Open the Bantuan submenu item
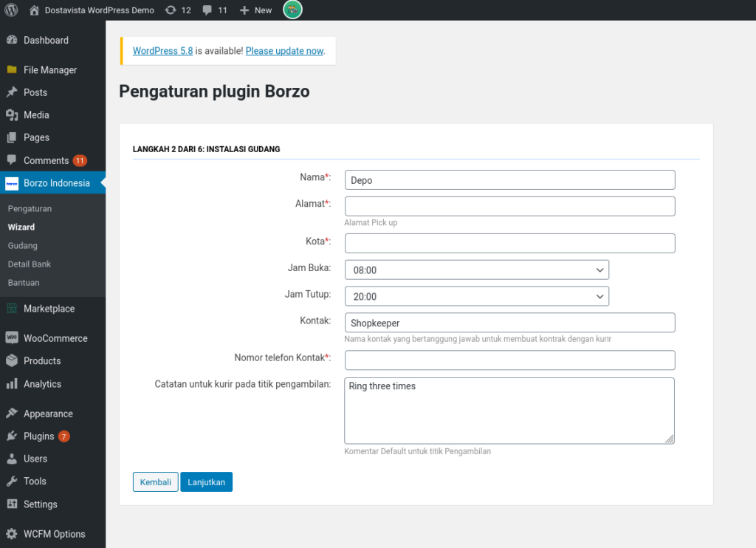The width and height of the screenshot is (756, 548). [24, 283]
